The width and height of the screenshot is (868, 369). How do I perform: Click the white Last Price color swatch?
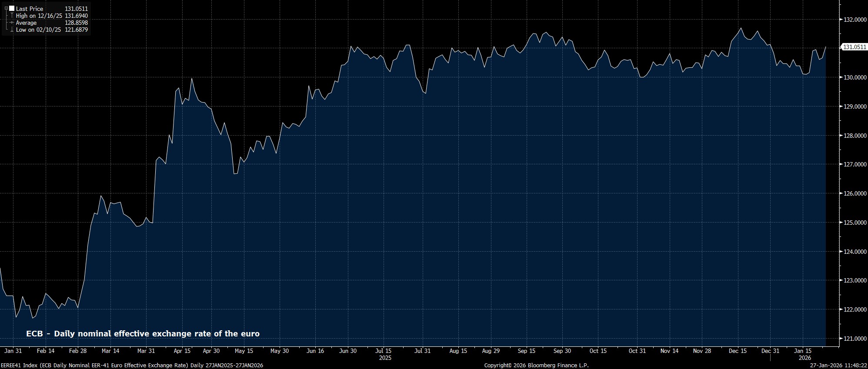click(12, 8)
